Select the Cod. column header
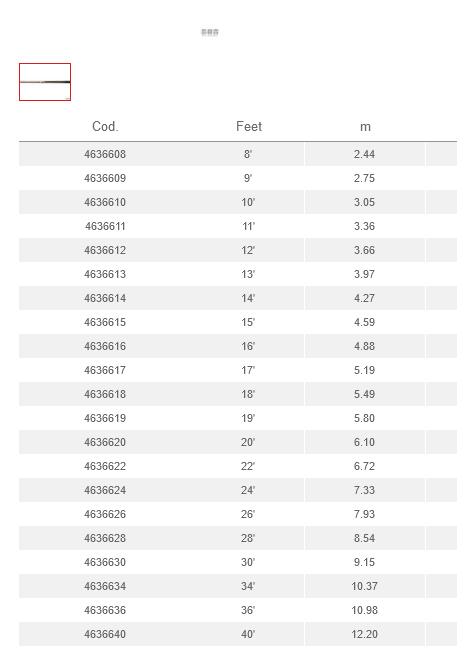The image size is (457, 648). pyautogui.click(x=105, y=126)
